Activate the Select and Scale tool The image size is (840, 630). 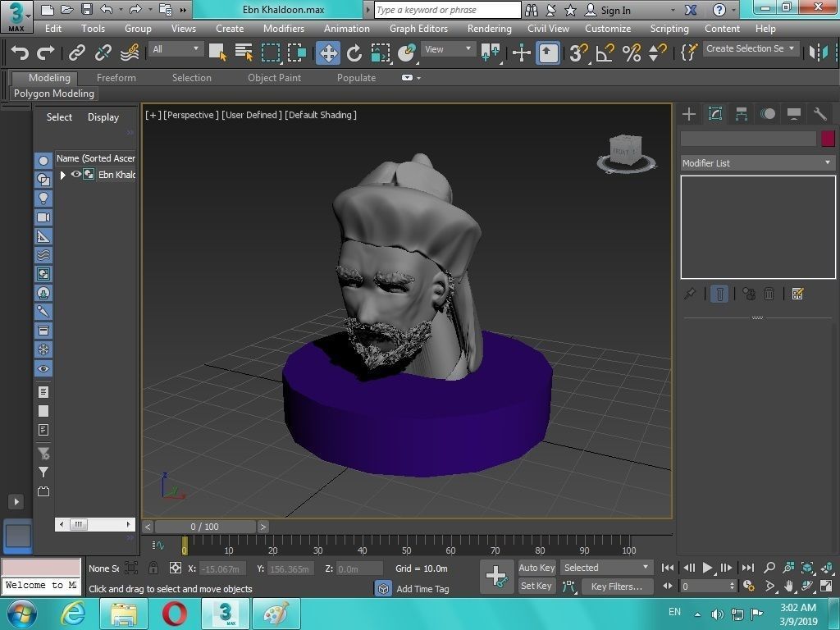(x=381, y=52)
